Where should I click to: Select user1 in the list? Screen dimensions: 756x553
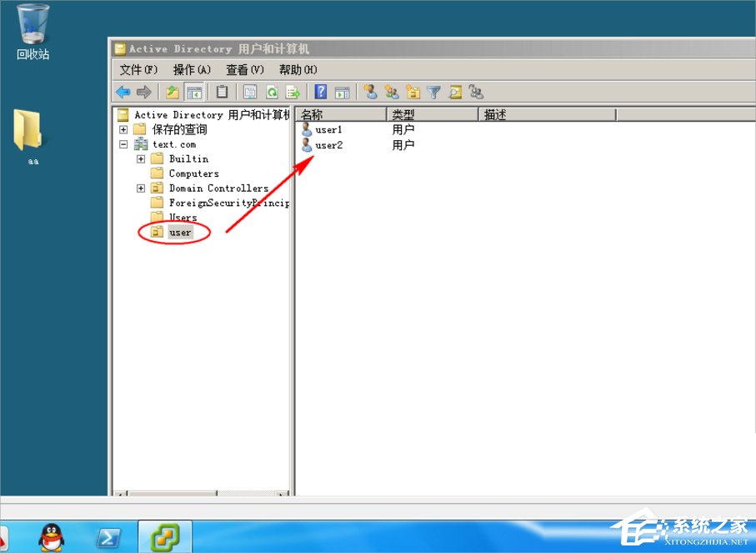click(328, 129)
